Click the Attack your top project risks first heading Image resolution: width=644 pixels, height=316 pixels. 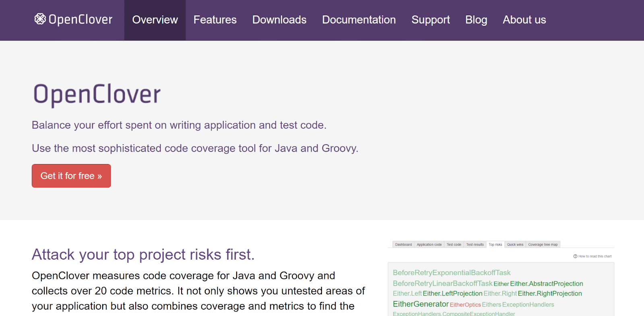tap(143, 255)
